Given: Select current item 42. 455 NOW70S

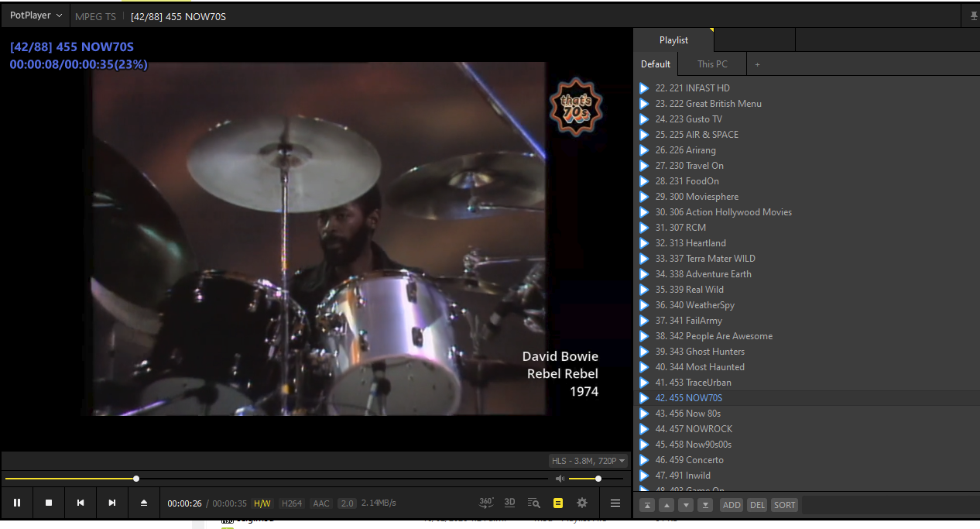Looking at the screenshot, I should 807,398.
